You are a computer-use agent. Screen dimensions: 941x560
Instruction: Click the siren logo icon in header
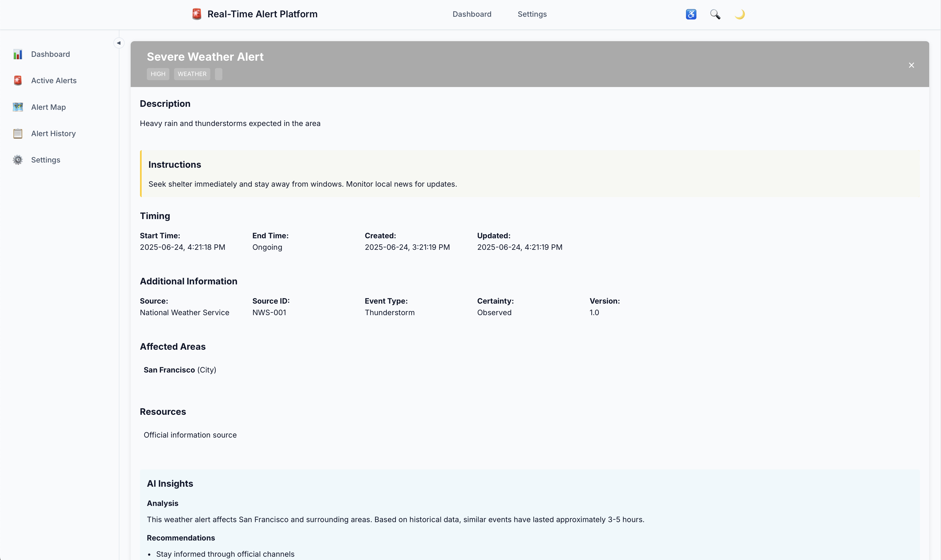(197, 14)
